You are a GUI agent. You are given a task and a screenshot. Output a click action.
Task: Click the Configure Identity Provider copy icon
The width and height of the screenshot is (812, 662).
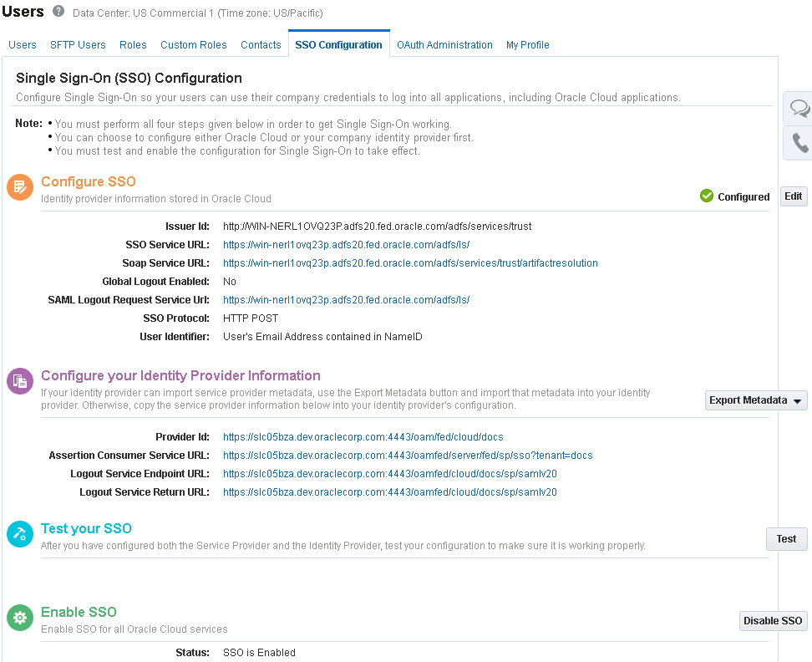coord(20,380)
